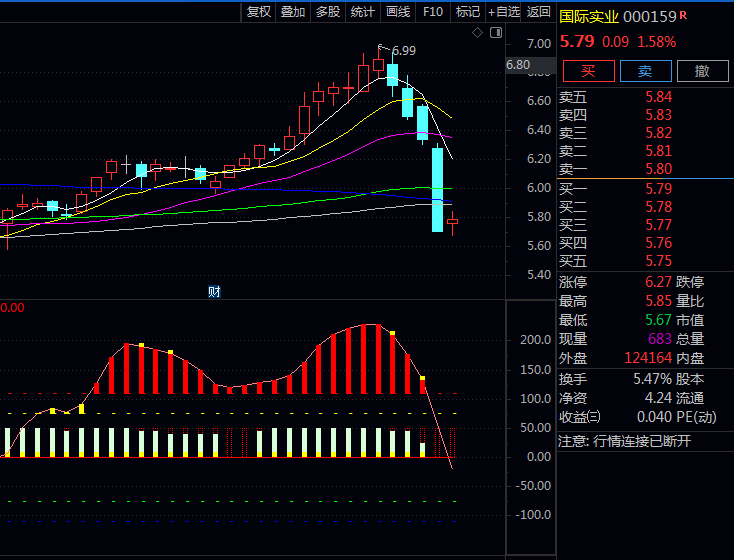Click the 外盘 value 124164

[648, 358]
